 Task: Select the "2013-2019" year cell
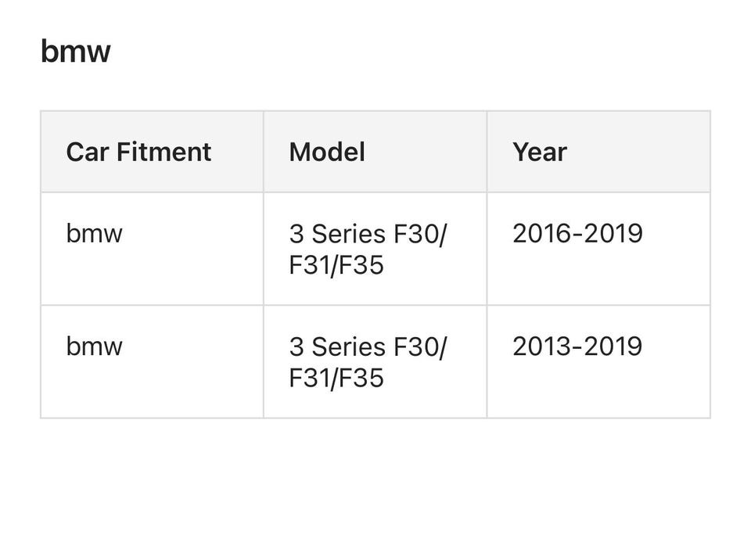(577, 346)
